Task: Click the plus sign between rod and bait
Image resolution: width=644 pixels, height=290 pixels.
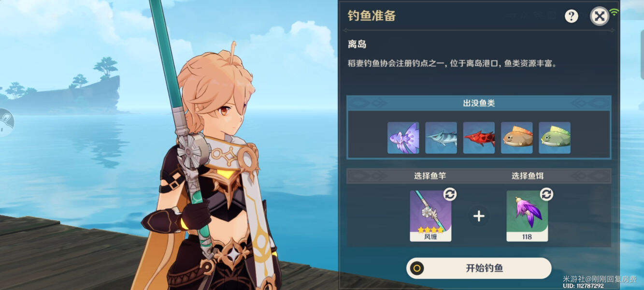Action: point(479,216)
